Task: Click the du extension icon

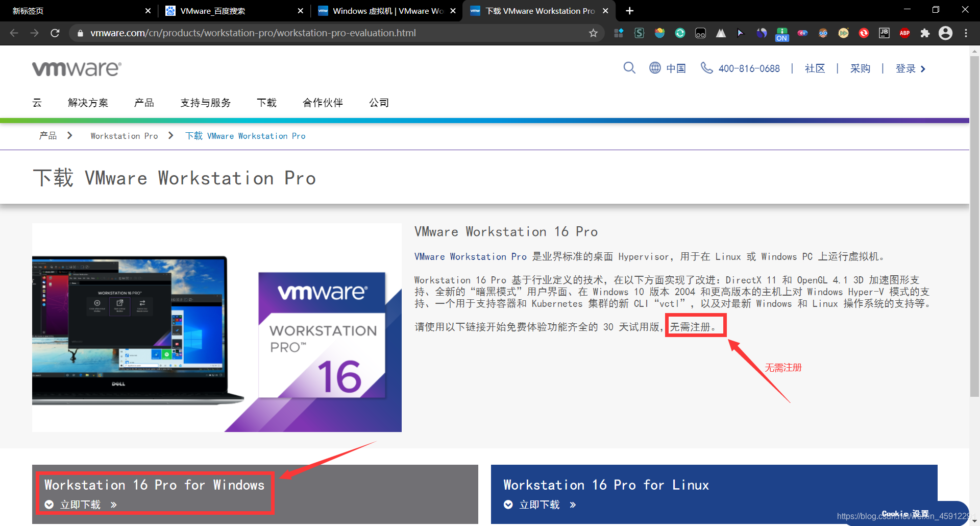Action: point(802,33)
